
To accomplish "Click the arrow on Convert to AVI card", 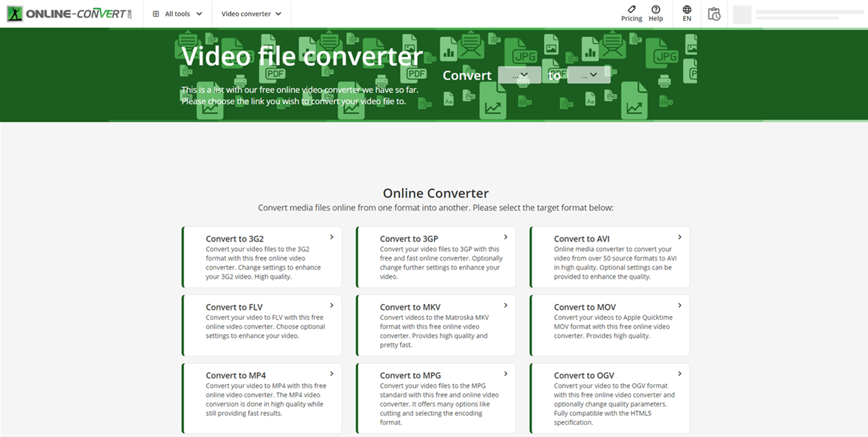I will [680, 237].
